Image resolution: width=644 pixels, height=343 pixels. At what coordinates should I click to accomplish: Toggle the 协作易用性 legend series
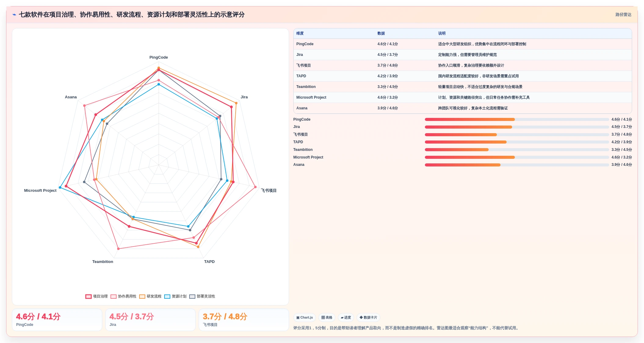pos(123,296)
